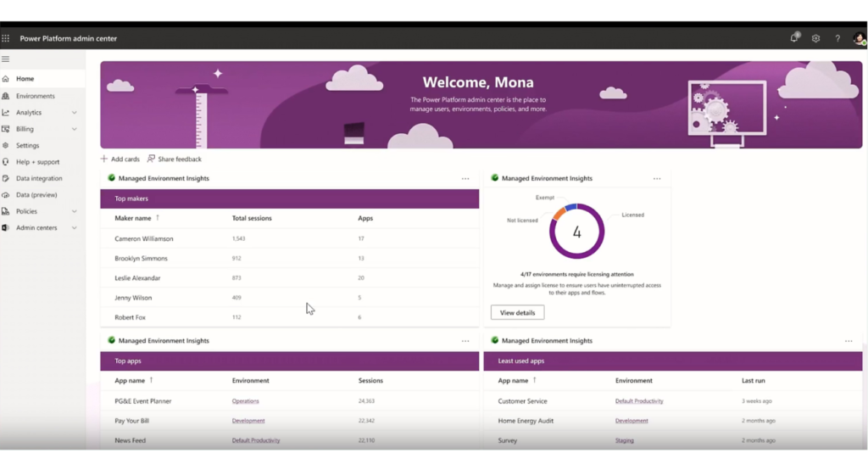The image size is (868, 470).
Task: Open the app launcher waffle icon
Action: (6, 38)
